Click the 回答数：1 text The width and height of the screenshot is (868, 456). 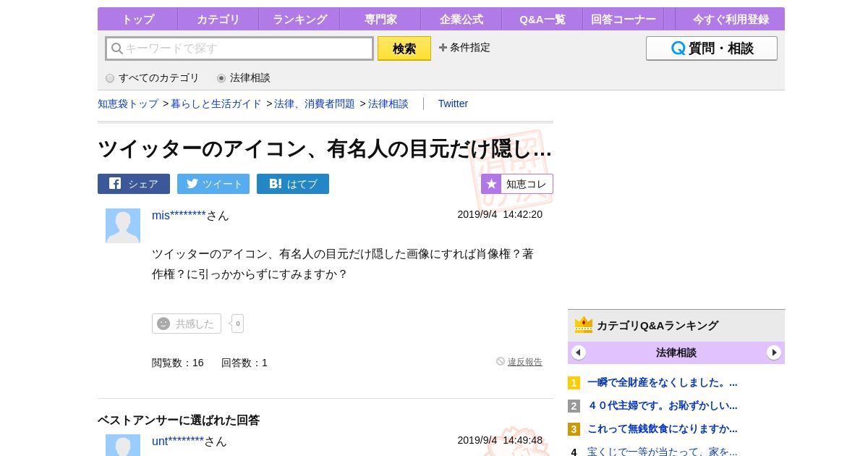point(244,363)
